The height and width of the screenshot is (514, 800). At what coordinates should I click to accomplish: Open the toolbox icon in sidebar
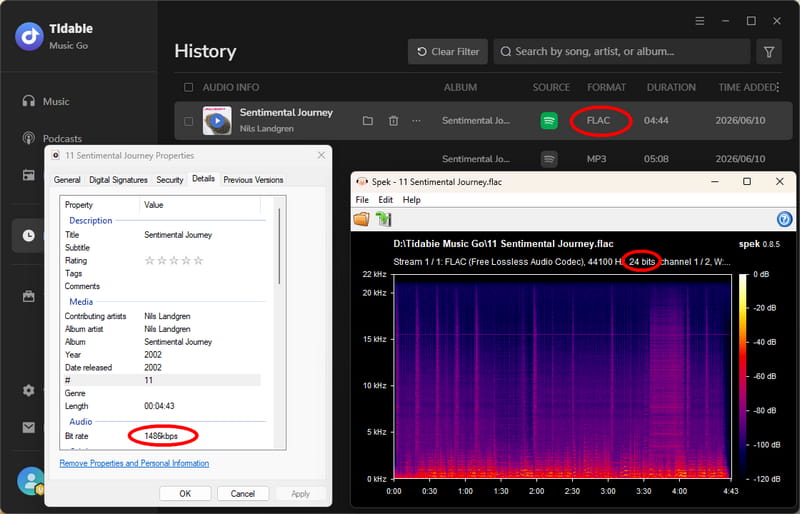[29, 296]
